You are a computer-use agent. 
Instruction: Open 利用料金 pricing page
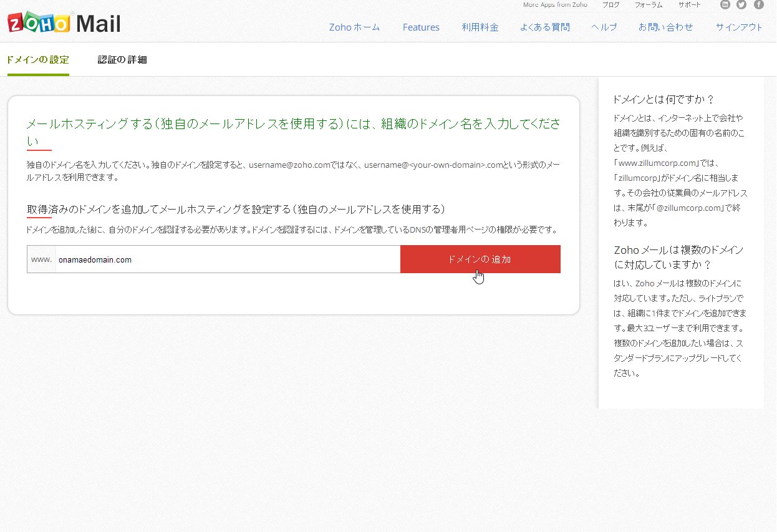(x=480, y=27)
